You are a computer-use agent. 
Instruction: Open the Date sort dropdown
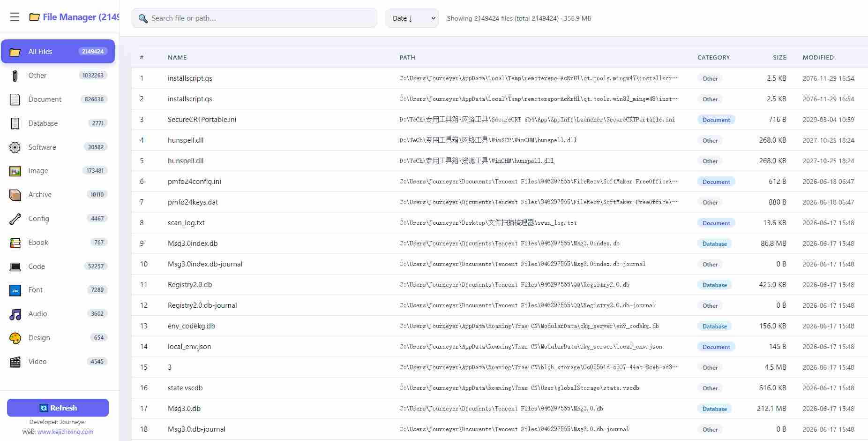click(x=412, y=18)
